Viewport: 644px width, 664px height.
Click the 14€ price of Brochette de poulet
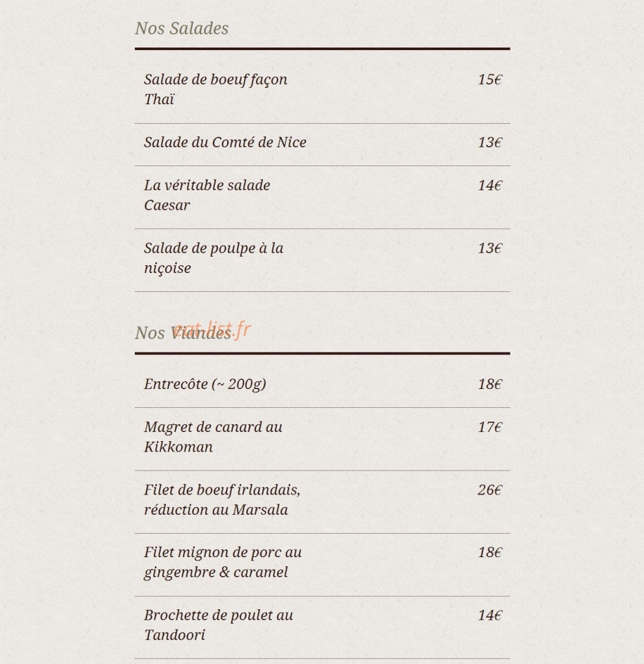490,615
